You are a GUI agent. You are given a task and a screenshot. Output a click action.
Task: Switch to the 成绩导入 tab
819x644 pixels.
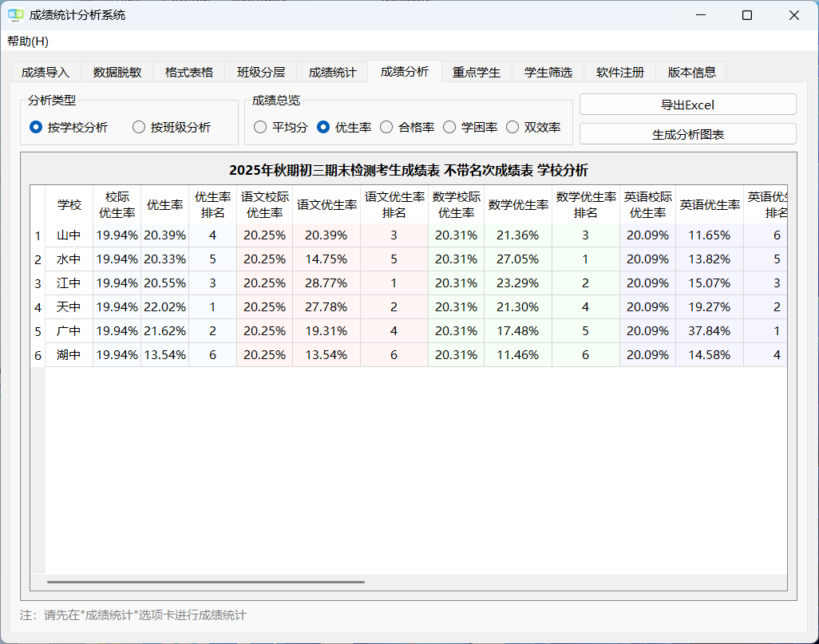tap(44, 71)
